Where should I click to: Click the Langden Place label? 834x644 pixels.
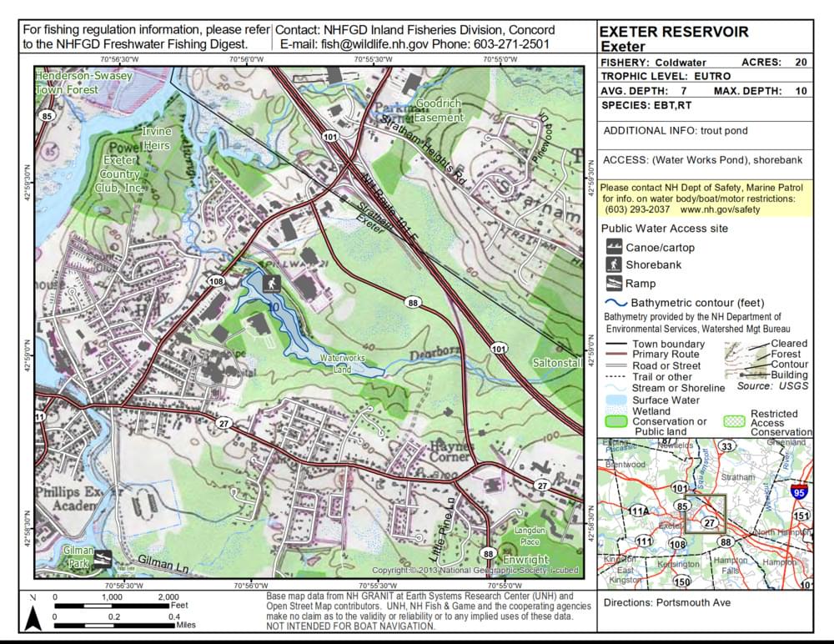tap(530, 536)
